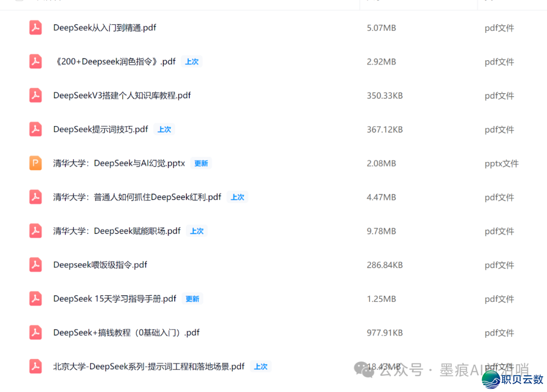Image resolution: width=547 pixels, height=392 pixels.
Task: Click the PDF icon for 北京大学-DeepSeek系列 file
Action: coord(35,367)
